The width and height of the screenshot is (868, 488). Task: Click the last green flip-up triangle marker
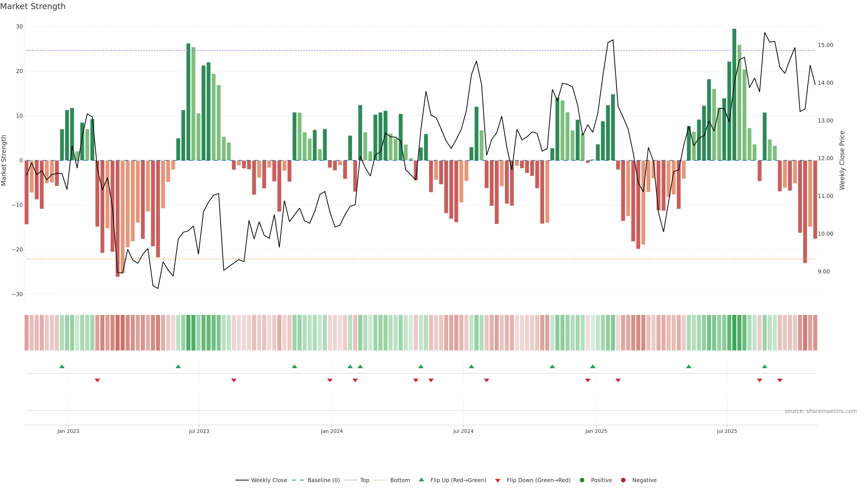pyautogui.click(x=764, y=366)
